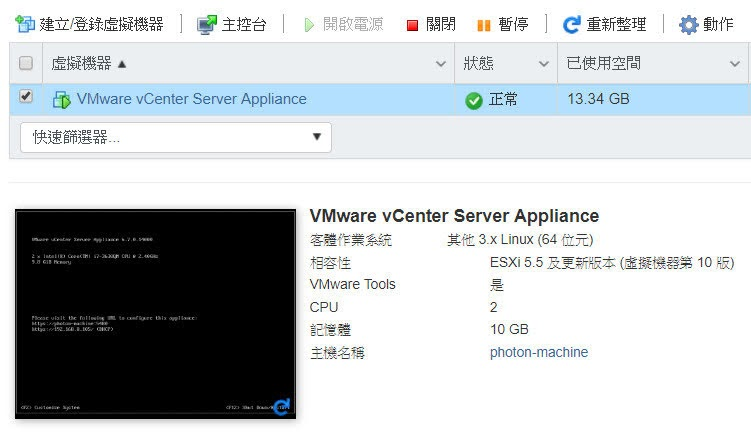Click the 相容性 label
The width and height of the screenshot is (751, 440).
330,263
